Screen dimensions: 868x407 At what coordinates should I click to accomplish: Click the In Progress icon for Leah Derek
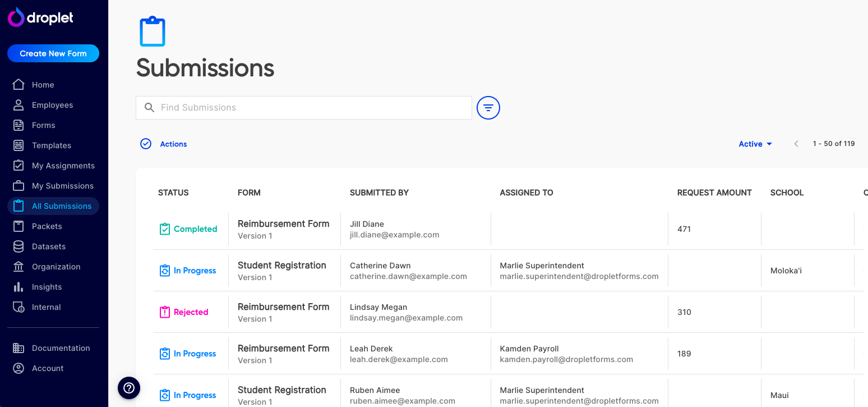165,354
